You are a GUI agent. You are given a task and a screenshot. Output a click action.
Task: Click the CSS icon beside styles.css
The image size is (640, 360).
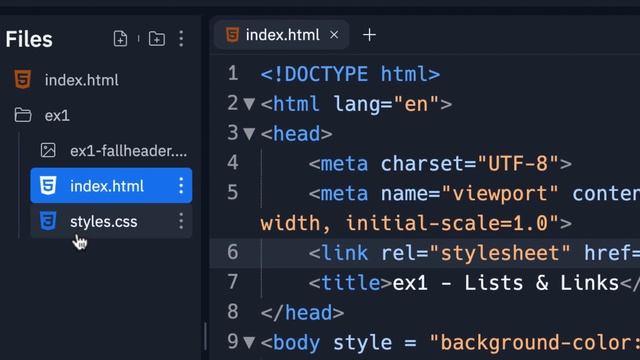48,221
